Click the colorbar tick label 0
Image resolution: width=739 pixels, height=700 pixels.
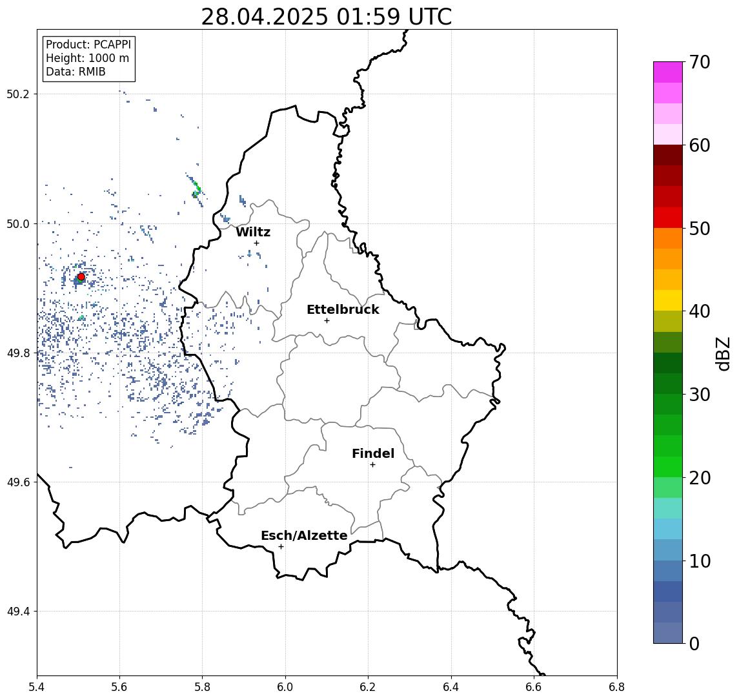click(694, 643)
